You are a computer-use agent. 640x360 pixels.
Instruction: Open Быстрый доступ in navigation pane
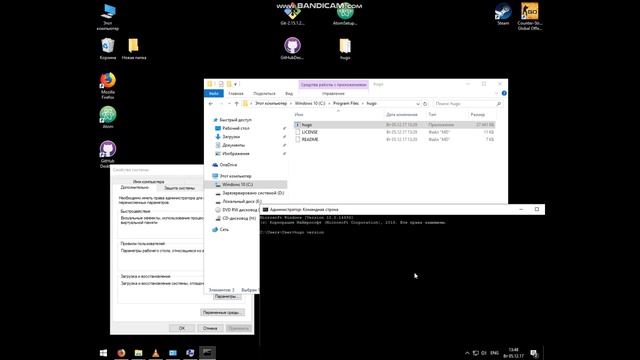[x=232, y=120]
